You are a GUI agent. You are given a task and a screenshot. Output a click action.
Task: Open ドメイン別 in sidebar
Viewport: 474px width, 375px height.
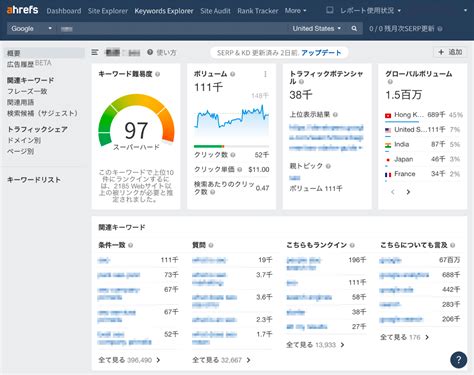tap(24, 140)
